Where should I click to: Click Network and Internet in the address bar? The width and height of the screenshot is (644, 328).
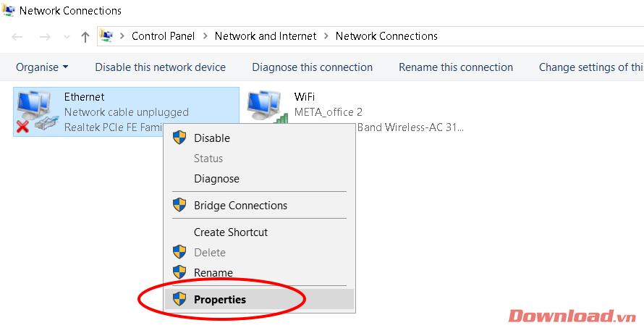[x=266, y=36]
